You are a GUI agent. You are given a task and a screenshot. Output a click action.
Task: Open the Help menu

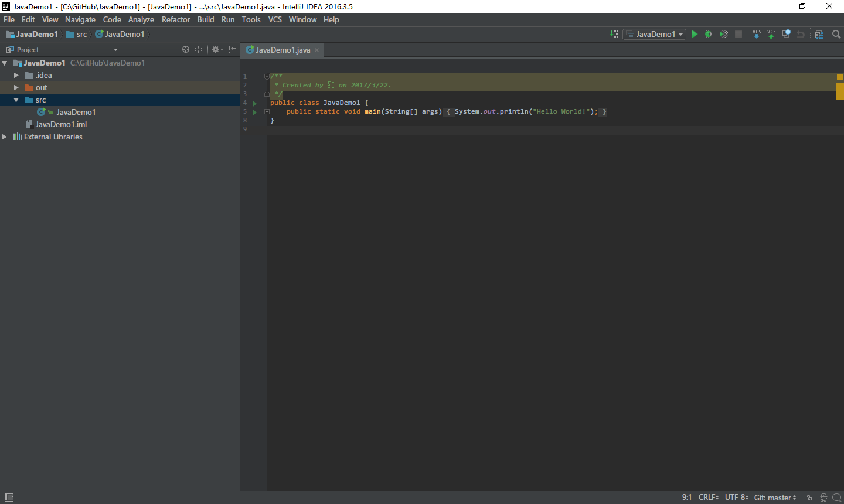331,19
